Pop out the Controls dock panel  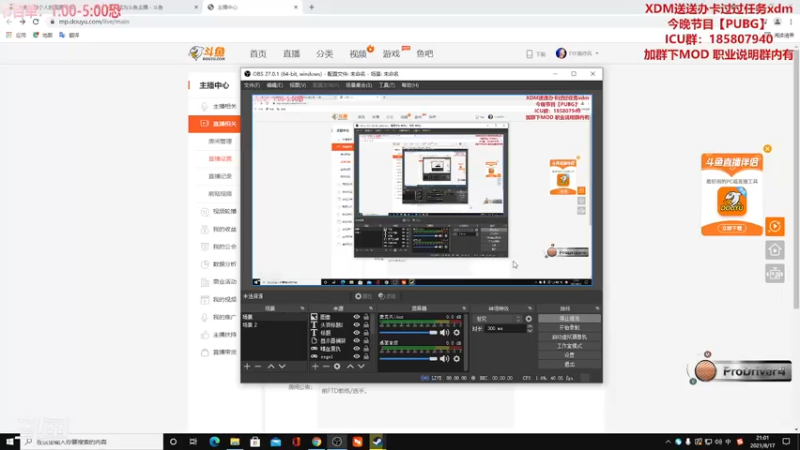point(597,309)
